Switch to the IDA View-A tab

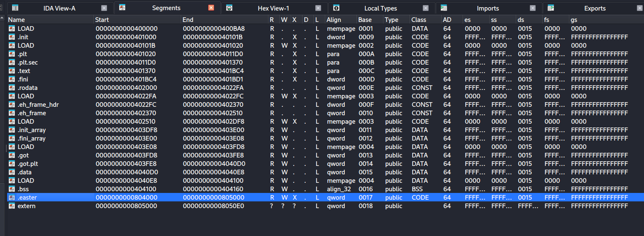(59, 8)
